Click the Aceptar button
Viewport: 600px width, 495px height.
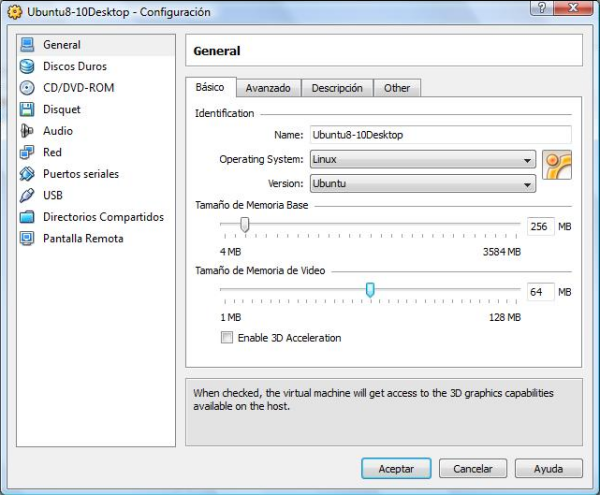[396, 468]
